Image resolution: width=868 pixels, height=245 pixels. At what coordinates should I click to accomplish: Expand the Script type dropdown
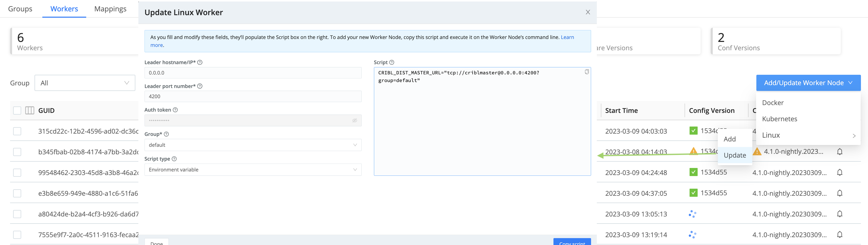253,170
